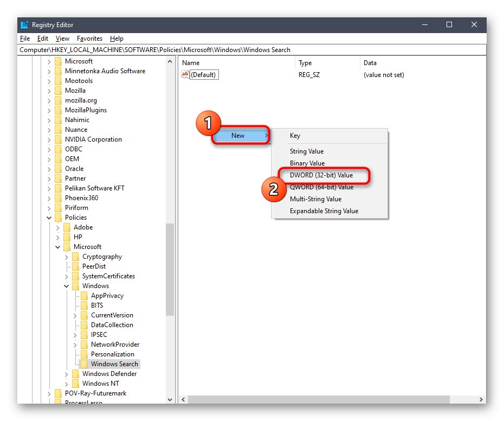Choose Expandable String Value
The height and width of the screenshot is (421, 504).
point(330,211)
